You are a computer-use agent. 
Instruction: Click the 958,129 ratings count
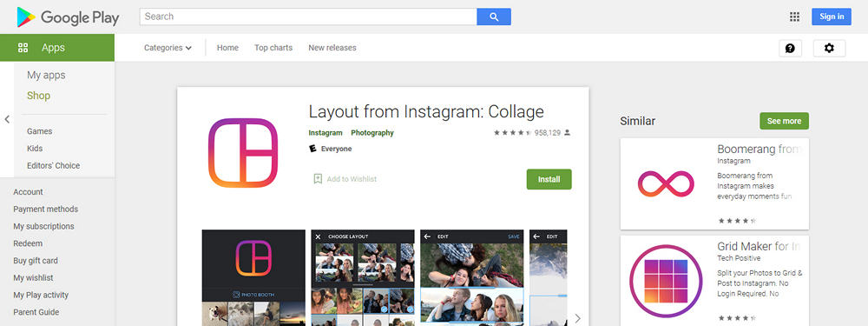click(548, 133)
